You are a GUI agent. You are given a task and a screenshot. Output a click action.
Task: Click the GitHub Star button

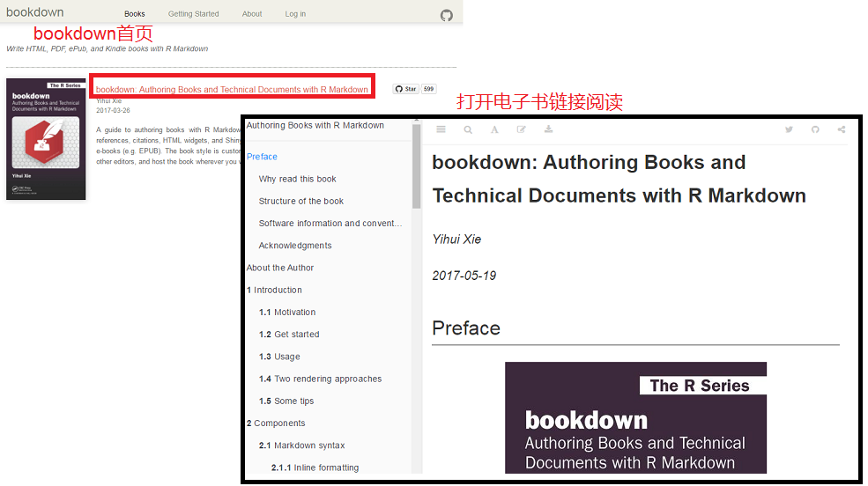[x=406, y=89]
